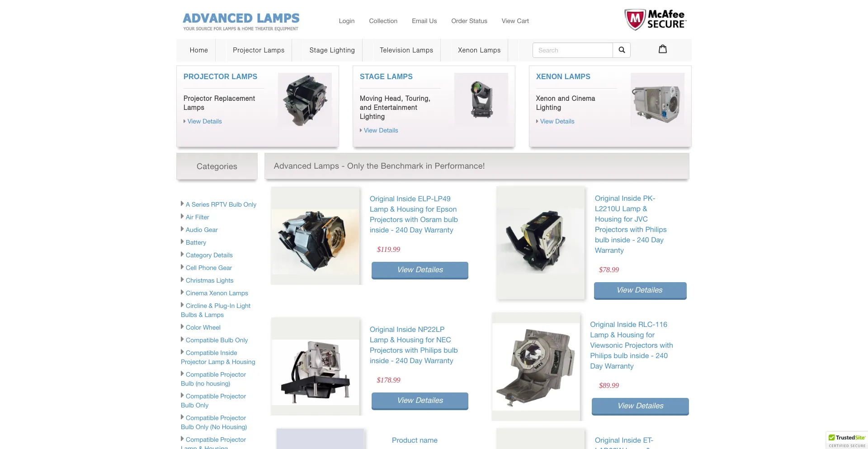Screen dimensions: 868x449
Task: Expand the Air Filter category arrow
Action: [x=182, y=217]
